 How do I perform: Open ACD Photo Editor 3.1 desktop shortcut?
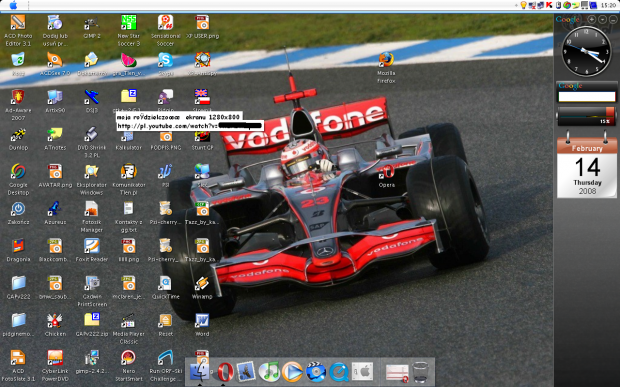[x=18, y=31]
